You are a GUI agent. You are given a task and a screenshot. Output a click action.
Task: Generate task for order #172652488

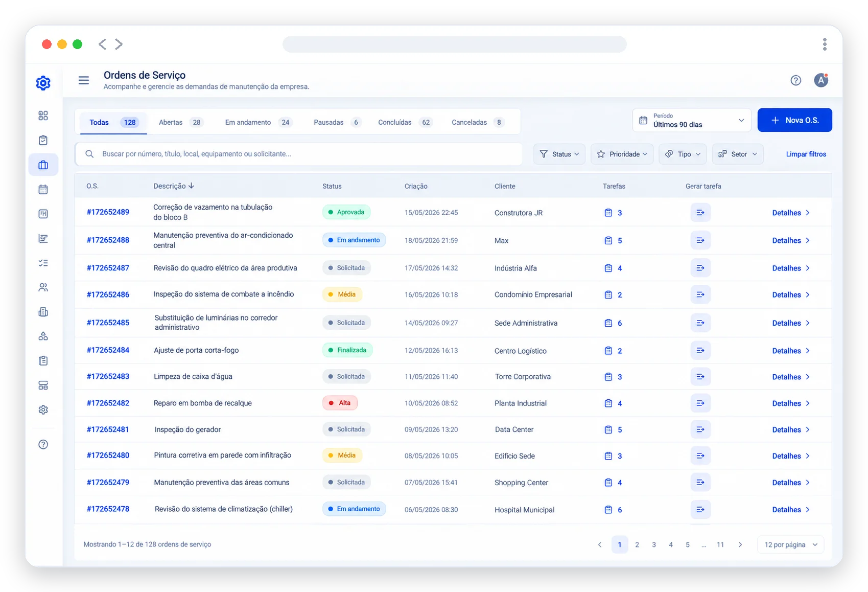coord(700,240)
